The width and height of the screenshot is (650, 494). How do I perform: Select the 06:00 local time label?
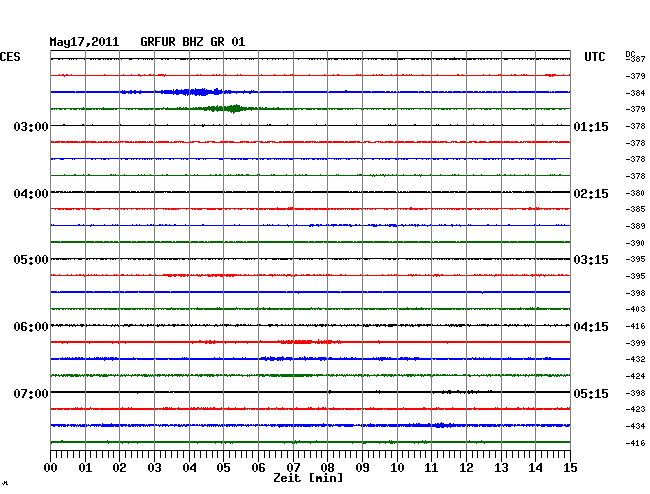(31, 327)
